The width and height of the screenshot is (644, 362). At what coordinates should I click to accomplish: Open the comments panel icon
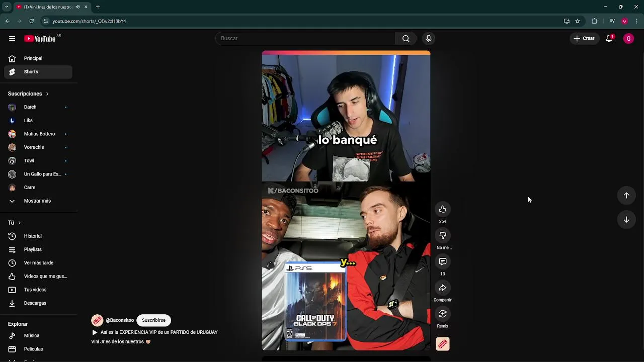pyautogui.click(x=443, y=261)
